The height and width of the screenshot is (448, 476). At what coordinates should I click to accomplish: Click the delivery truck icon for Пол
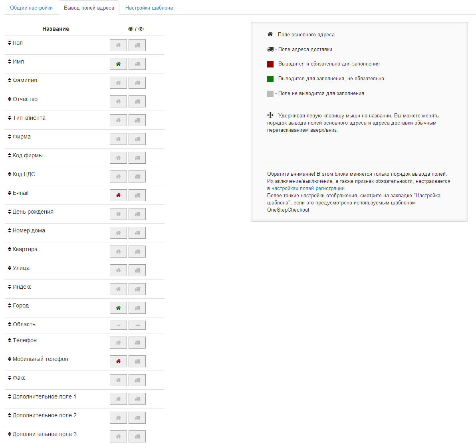pyautogui.click(x=137, y=45)
